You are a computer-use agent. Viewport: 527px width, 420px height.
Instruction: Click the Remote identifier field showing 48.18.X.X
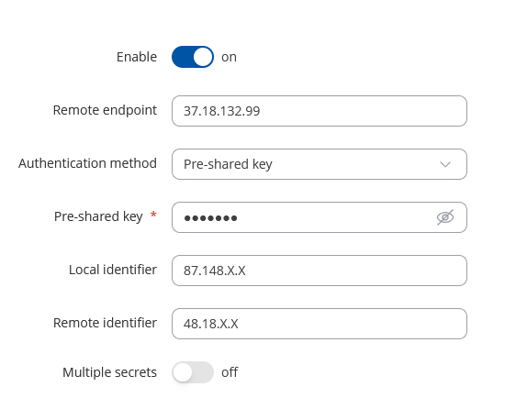(320, 324)
